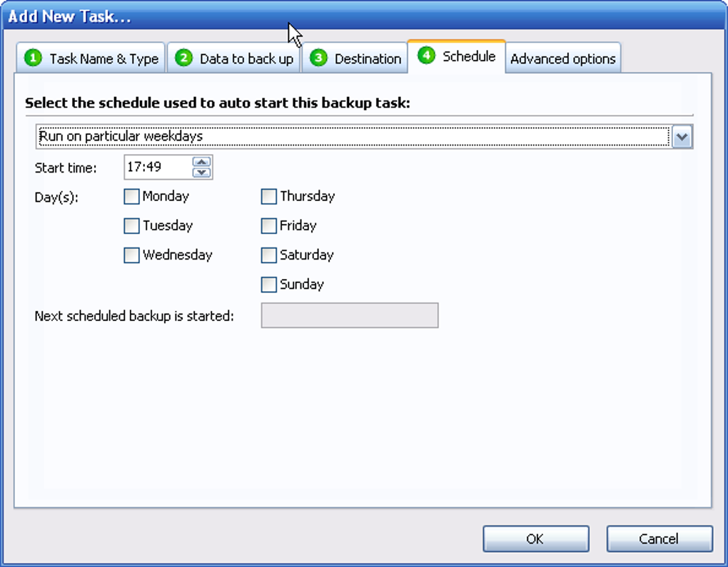Decrease start time with down arrow
Screen dimensions: 728x567
point(202,172)
